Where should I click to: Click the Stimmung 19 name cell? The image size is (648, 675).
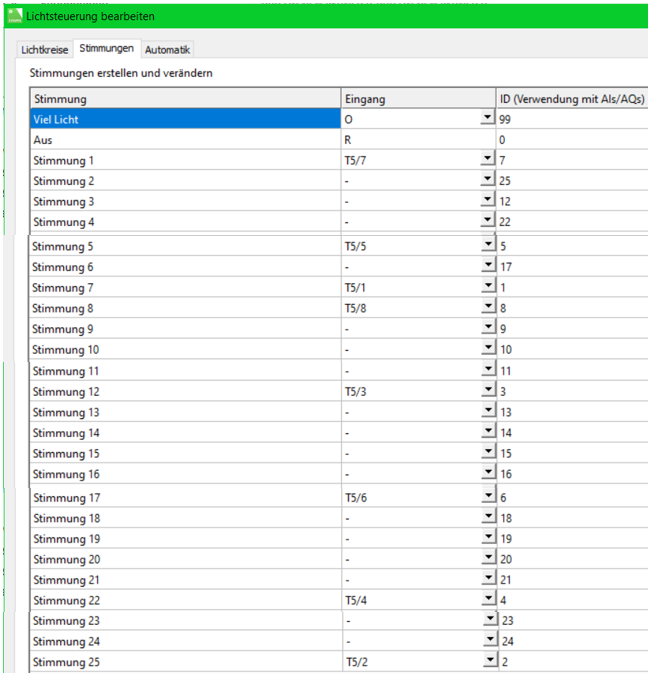pos(186,539)
